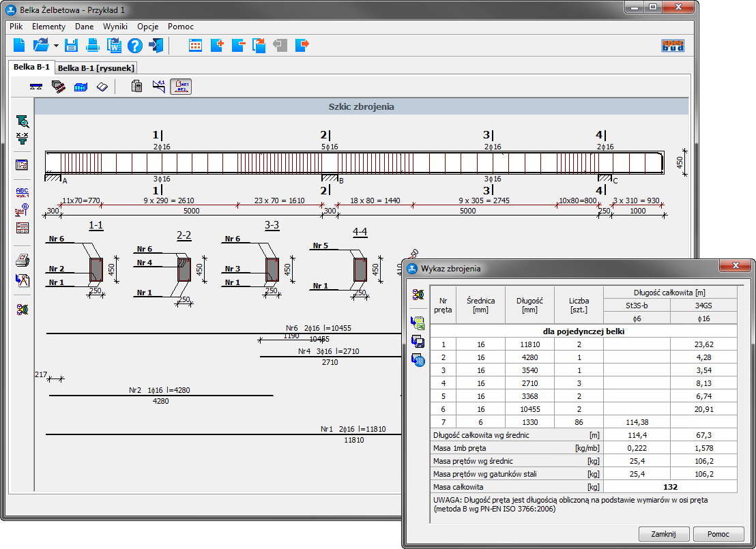Click the remove element minus icon
756x549 pixels.
(238, 46)
